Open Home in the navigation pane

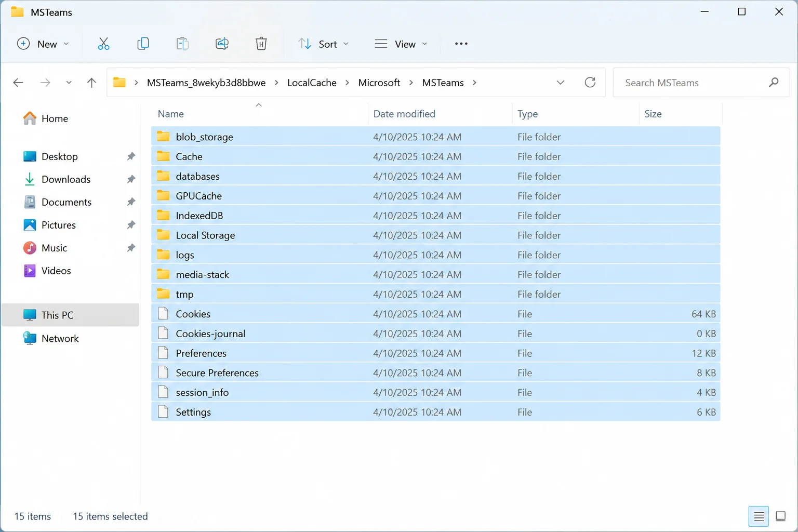coord(46,118)
